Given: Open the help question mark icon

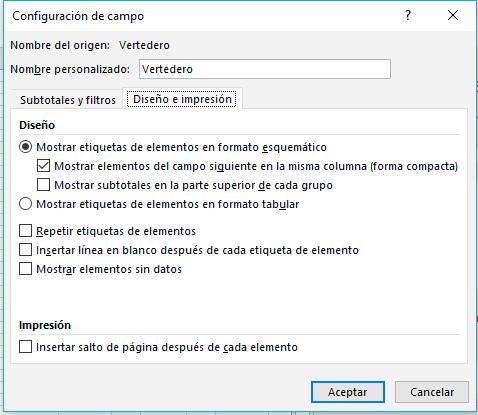Looking at the screenshot, I should tap(408, 15).
